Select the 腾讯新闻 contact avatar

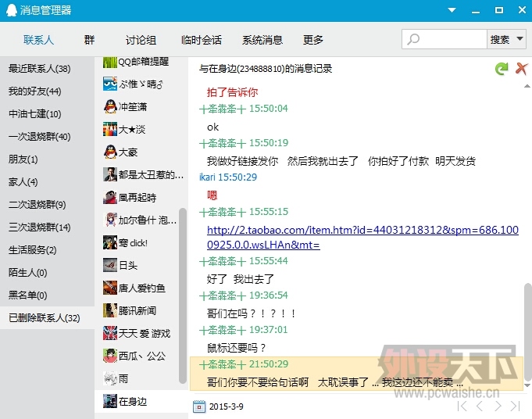(110, 310)
